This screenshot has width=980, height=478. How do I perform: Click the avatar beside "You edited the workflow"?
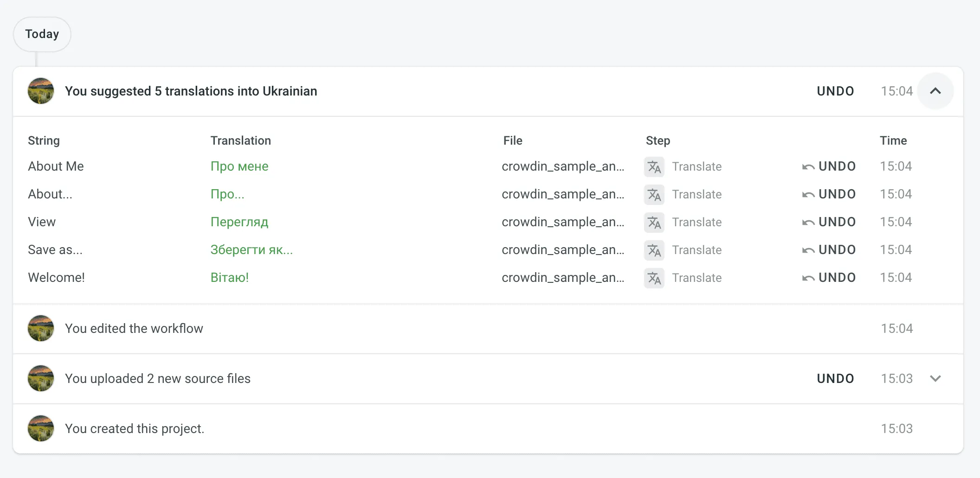pyautogui.click(x=41, y=328)
